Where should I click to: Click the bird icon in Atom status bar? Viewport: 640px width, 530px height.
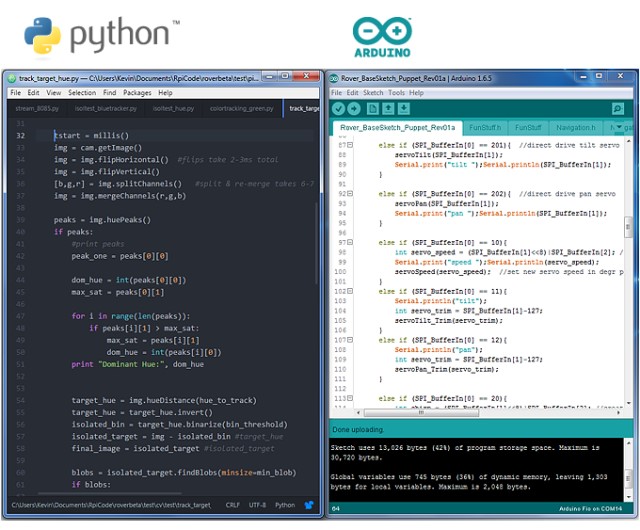(x=308, y=505)
